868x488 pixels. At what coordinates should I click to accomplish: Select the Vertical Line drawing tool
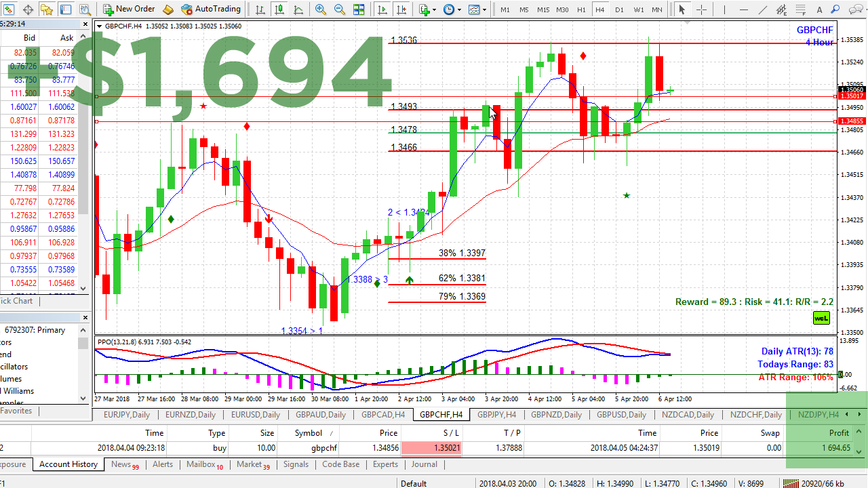pyautogui.click(x=726, y=9)
